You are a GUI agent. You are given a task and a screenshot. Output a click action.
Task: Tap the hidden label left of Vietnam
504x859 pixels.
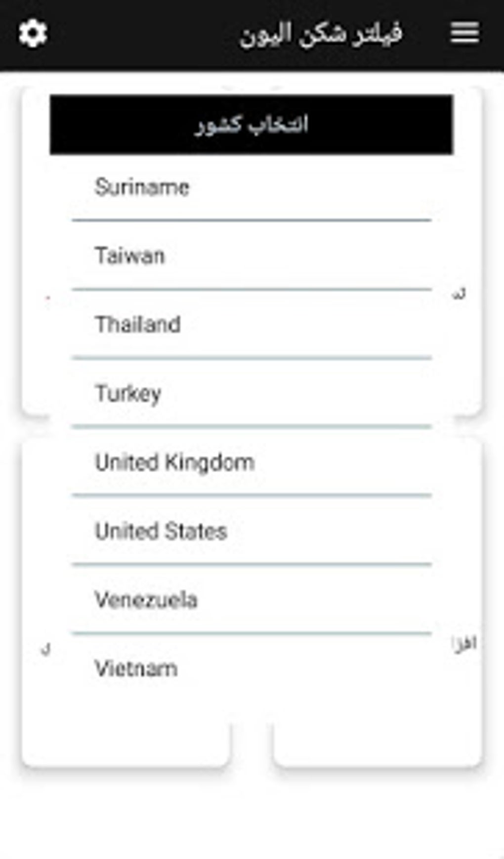(45, 649)
